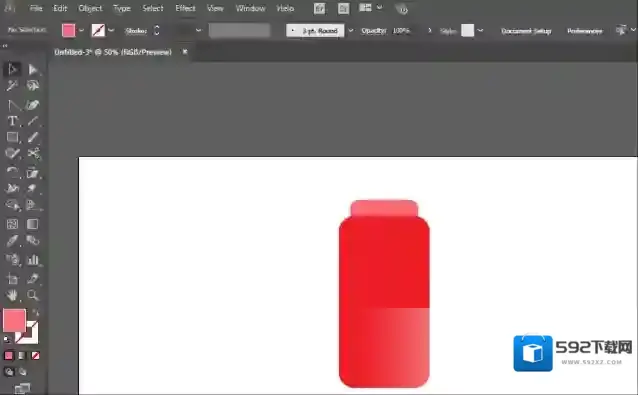
Task: Click the Stroke label link
Action: coord(136,31)
